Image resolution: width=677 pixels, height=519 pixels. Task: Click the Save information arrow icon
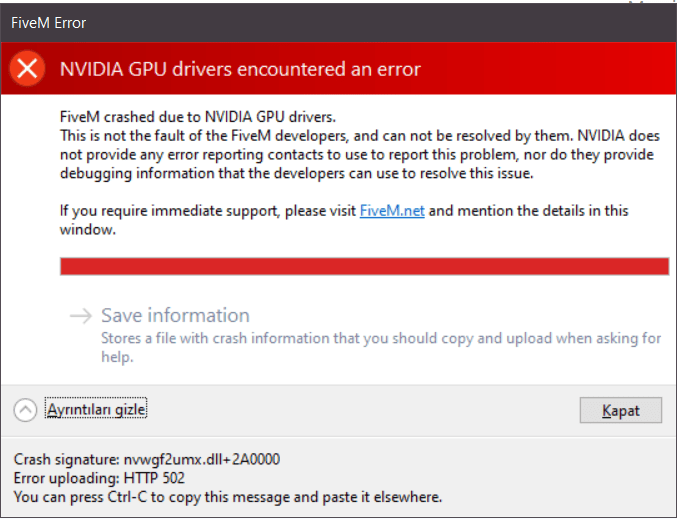coord(80,316)
